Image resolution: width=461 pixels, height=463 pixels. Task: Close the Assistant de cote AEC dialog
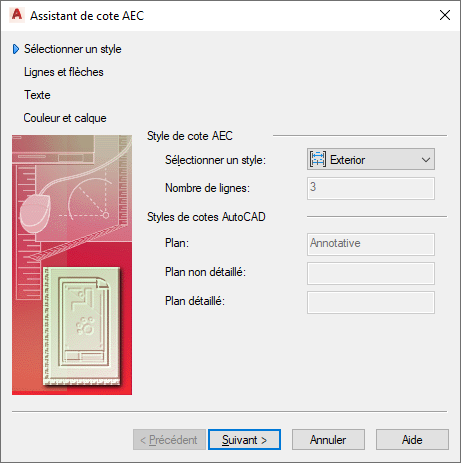[445, 15]
